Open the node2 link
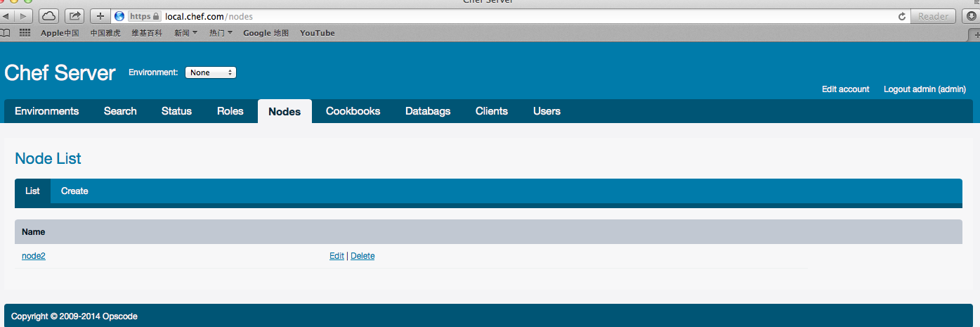The image size is (980, 327). pyautogui.click(x=34, y=256)
